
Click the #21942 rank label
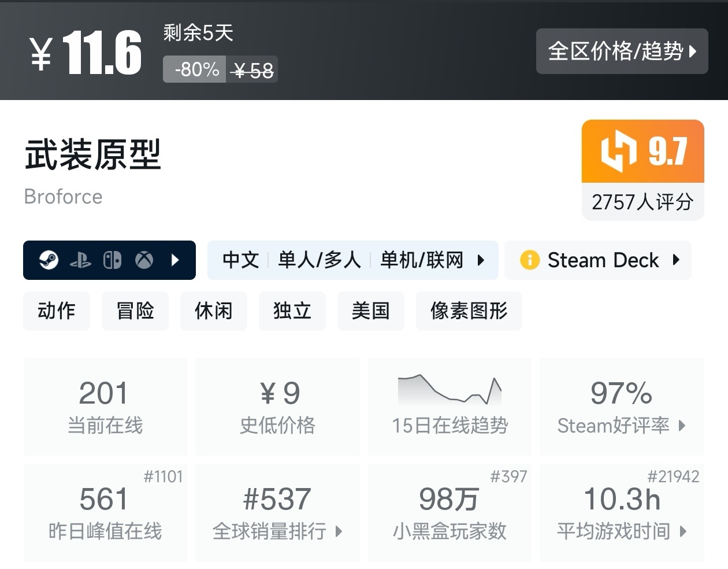(673, 476)
